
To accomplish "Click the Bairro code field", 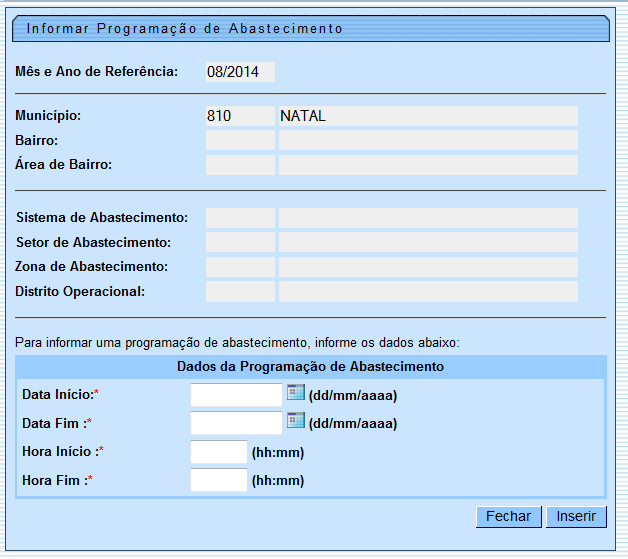I will click(240, 140).
